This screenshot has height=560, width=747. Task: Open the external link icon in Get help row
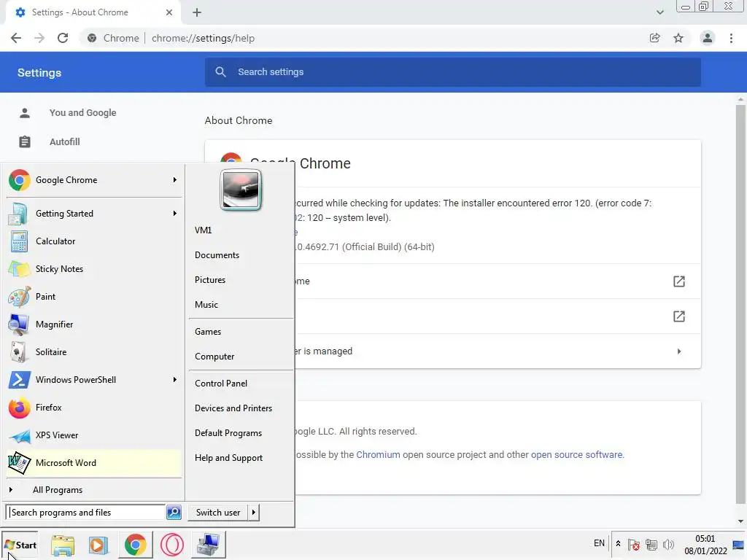679,281
